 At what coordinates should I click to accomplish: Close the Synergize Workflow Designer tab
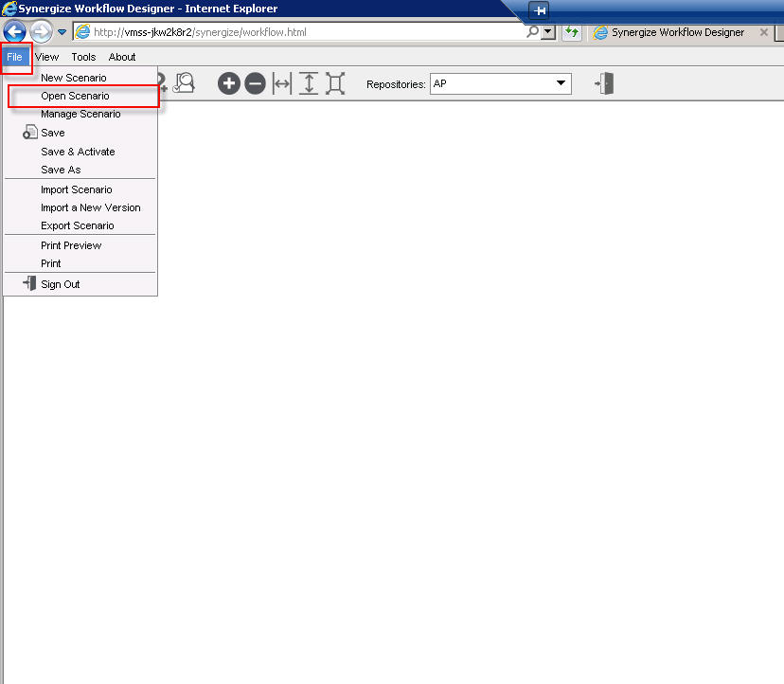coord(763,32)
